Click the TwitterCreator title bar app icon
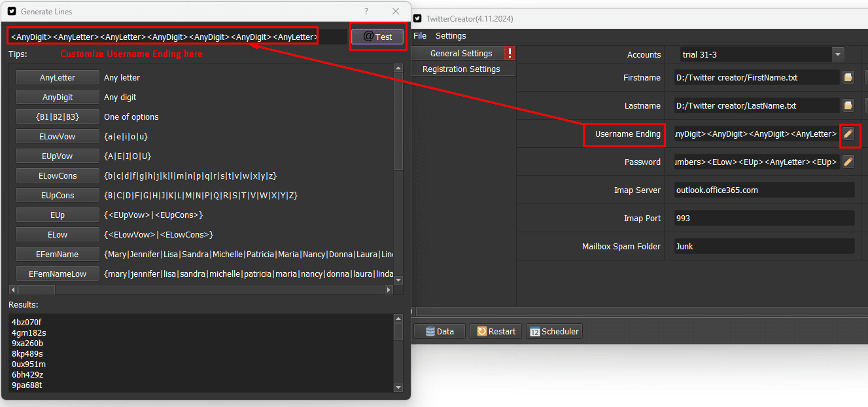The width and height of the screenshot is (868, 407). pos(417,19)
